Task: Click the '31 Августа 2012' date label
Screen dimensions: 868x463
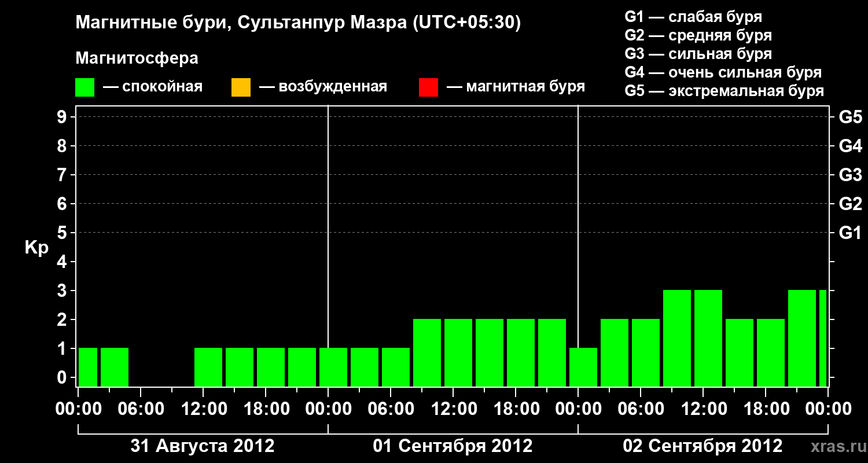Action: 203,446
